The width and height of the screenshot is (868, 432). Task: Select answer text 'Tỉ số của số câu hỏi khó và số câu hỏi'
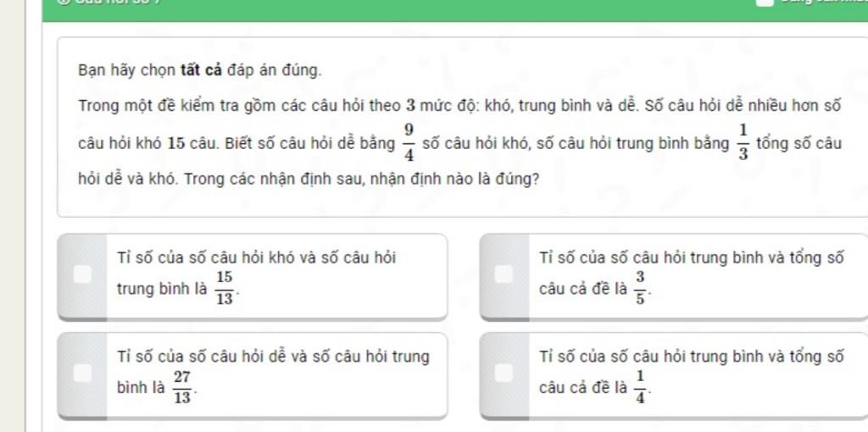click(256, 258)
